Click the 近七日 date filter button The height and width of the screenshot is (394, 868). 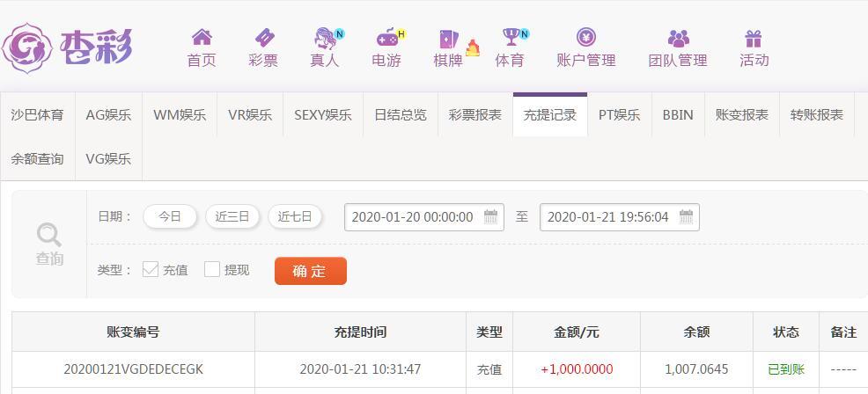[295, 216]
